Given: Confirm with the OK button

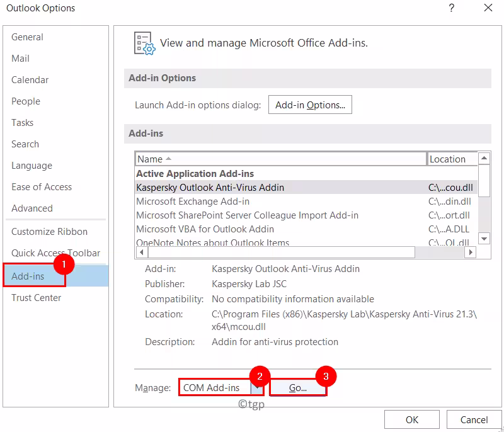Looking at the screenshot, I should pyautogui.click(x=412, y=419).
